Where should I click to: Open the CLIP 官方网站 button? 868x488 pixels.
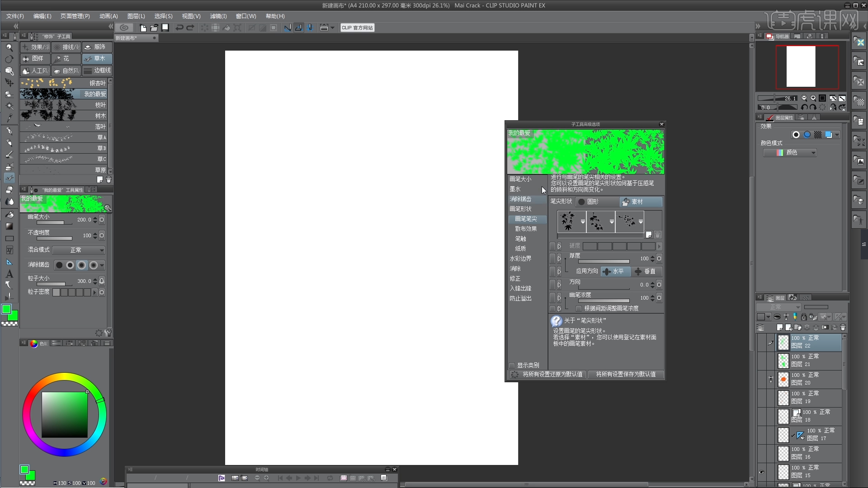point(357,28)
